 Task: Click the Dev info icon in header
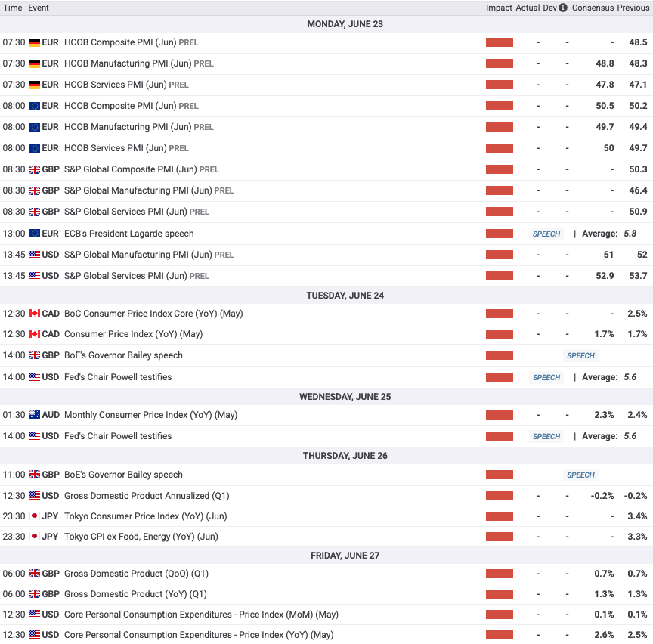pos(562,8)
